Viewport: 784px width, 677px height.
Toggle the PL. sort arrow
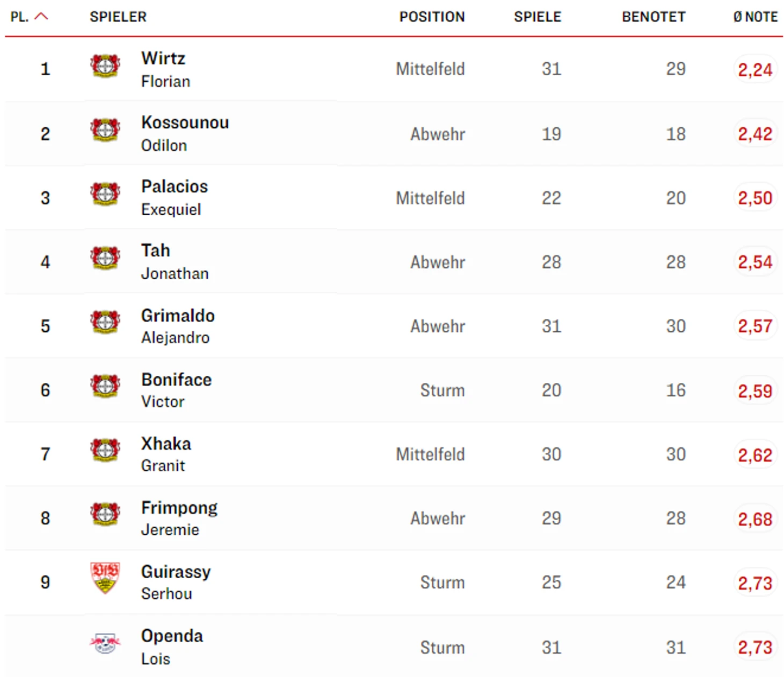point(41,17)
